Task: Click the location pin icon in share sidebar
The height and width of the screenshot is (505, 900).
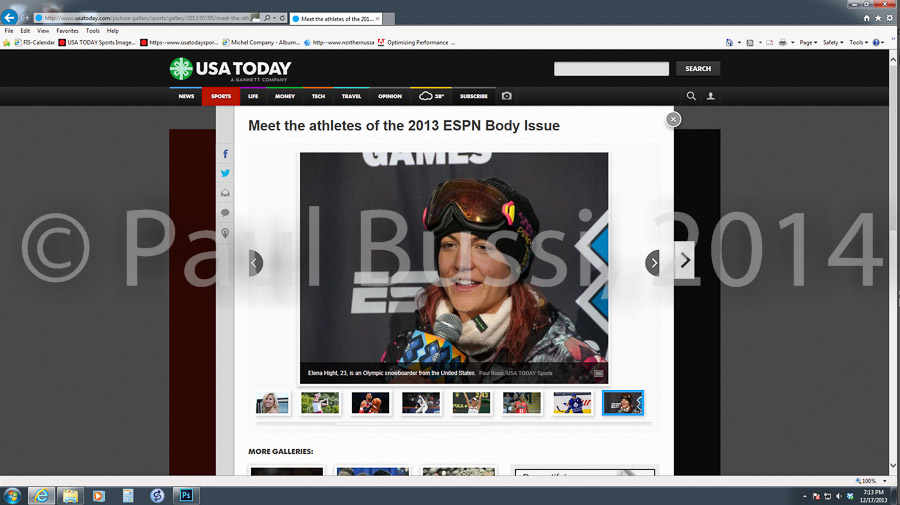Action: coord(225,233)
